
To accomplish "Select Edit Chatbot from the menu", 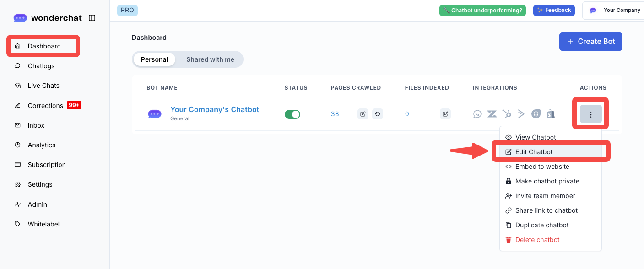I will click(x=534, y=152).
